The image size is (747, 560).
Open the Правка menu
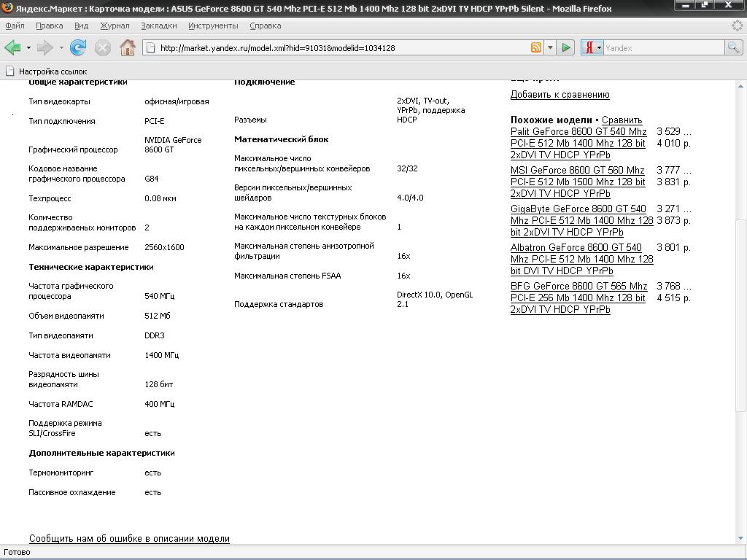49,26
